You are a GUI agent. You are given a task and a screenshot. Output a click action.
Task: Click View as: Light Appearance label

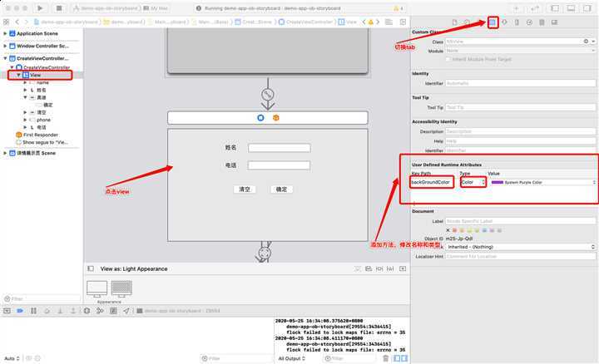pos(134,269)
